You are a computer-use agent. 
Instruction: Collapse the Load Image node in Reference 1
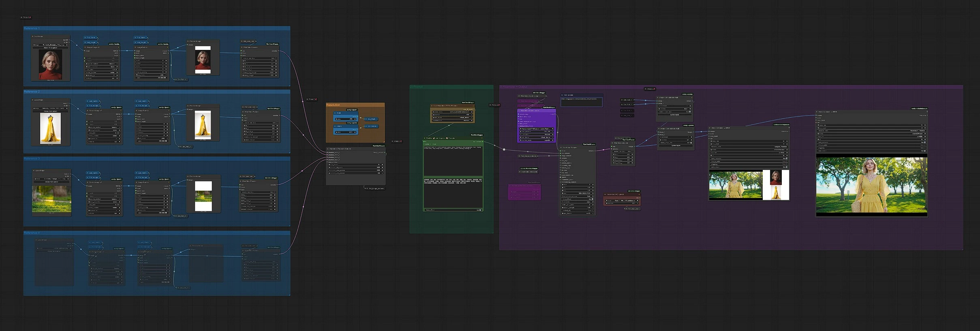(x=33, y=37)
